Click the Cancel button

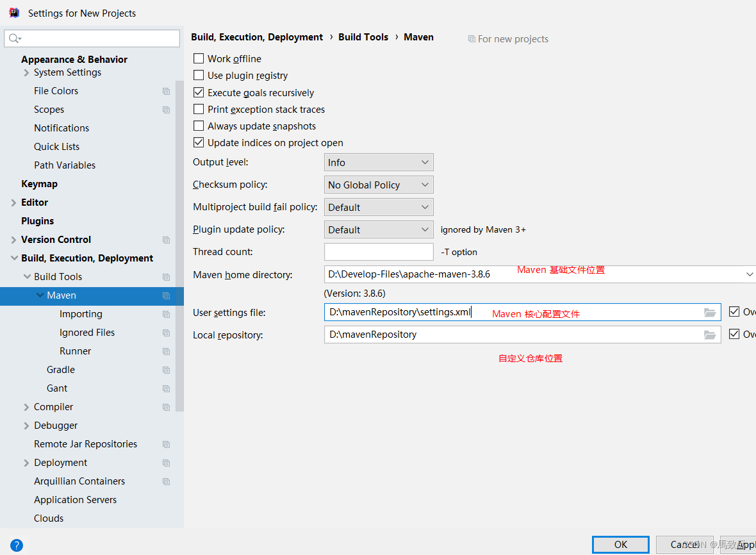pos(684,544)
